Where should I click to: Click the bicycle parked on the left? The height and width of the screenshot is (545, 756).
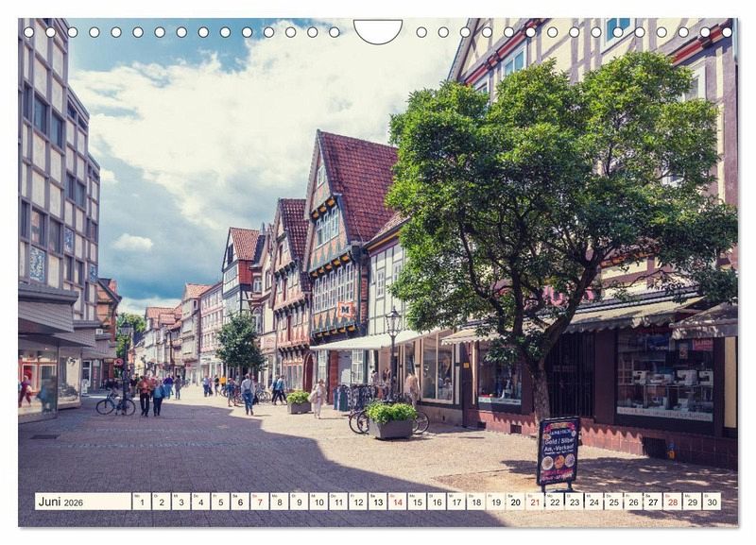point(114,404)
